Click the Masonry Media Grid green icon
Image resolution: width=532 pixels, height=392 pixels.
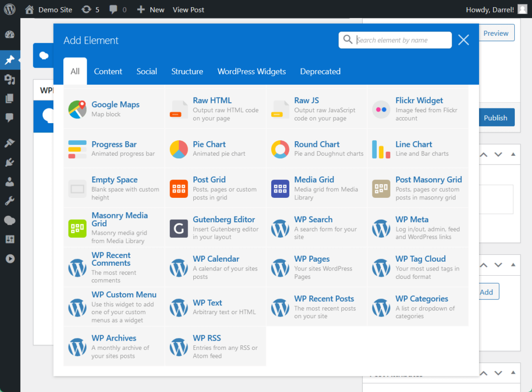(77, 228)
